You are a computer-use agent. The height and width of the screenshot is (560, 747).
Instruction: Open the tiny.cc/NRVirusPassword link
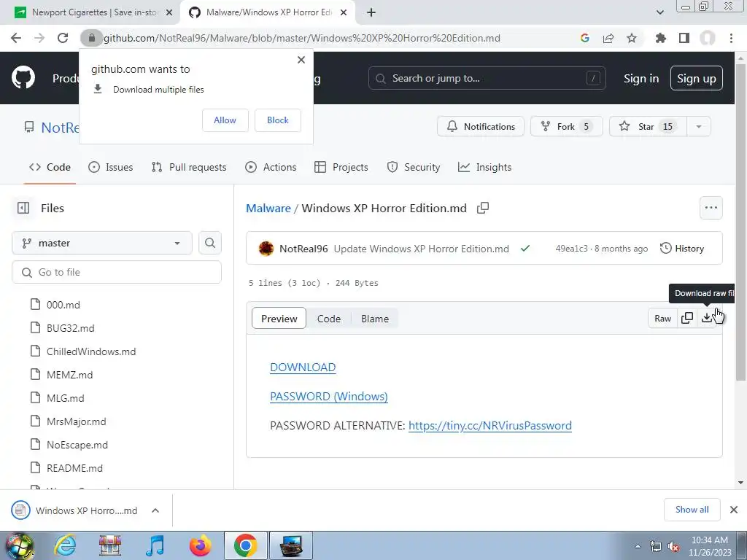point(490,425)
